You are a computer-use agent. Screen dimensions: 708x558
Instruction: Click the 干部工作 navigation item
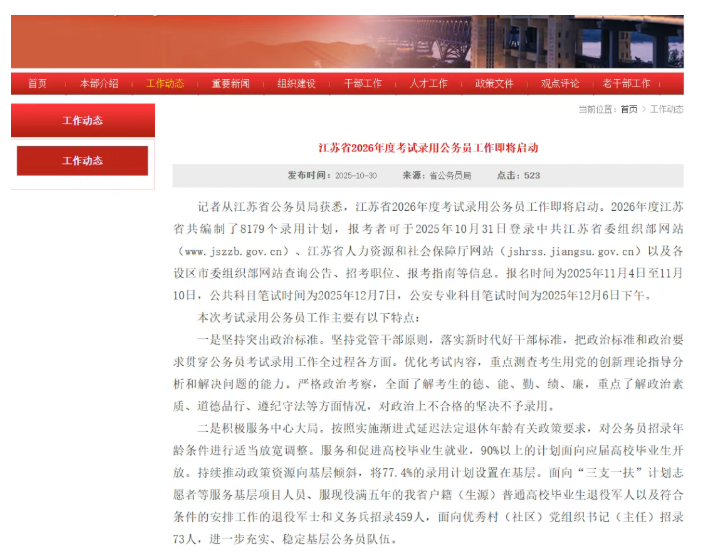[x=362, y=84]
